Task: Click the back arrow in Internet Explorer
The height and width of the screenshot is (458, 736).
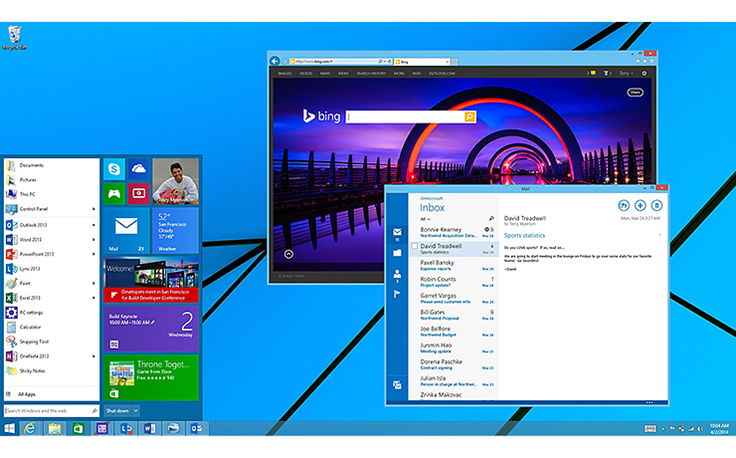Action: click(x=275, y=61)
